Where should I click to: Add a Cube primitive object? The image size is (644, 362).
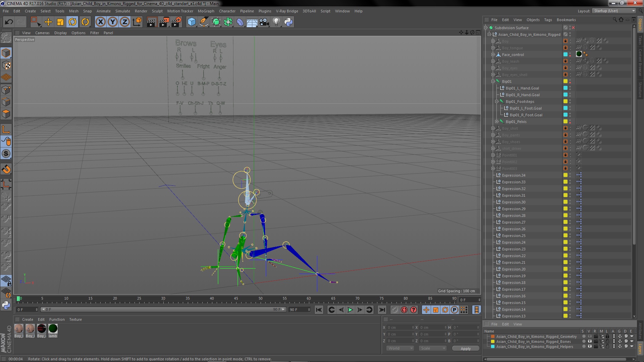[192, 22]
